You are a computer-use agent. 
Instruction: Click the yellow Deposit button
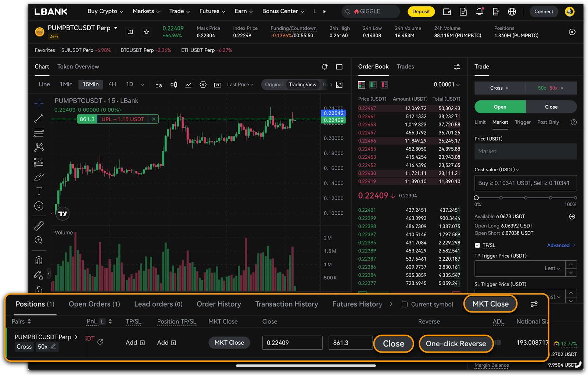pyautogui.click(x=421, y=12)
